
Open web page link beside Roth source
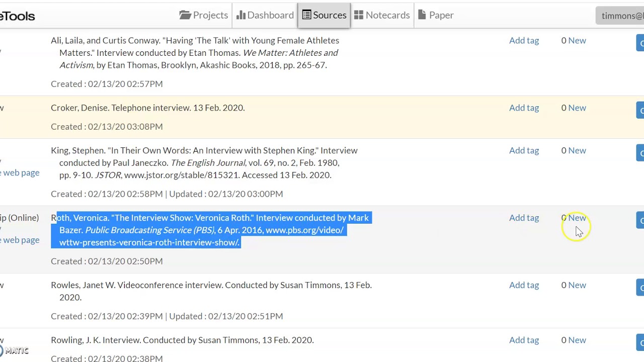[x=20, y=240]
